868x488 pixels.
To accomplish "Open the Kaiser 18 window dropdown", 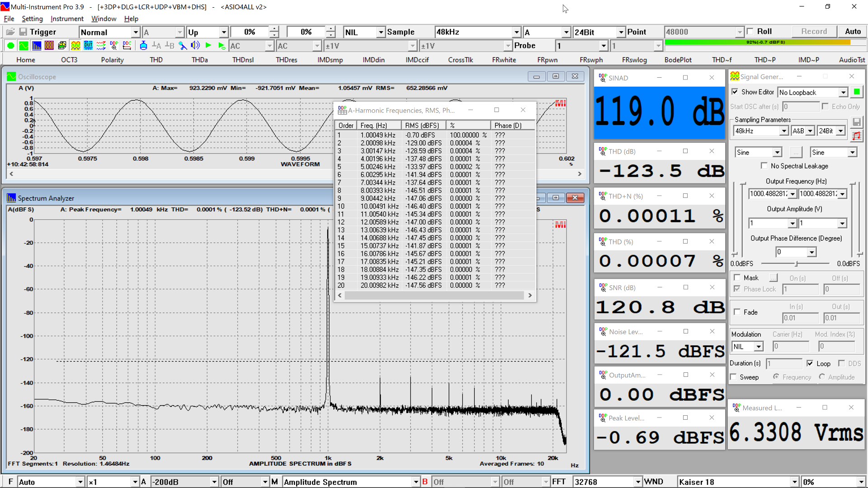I will pyautogui.click(x=794, y=482).
